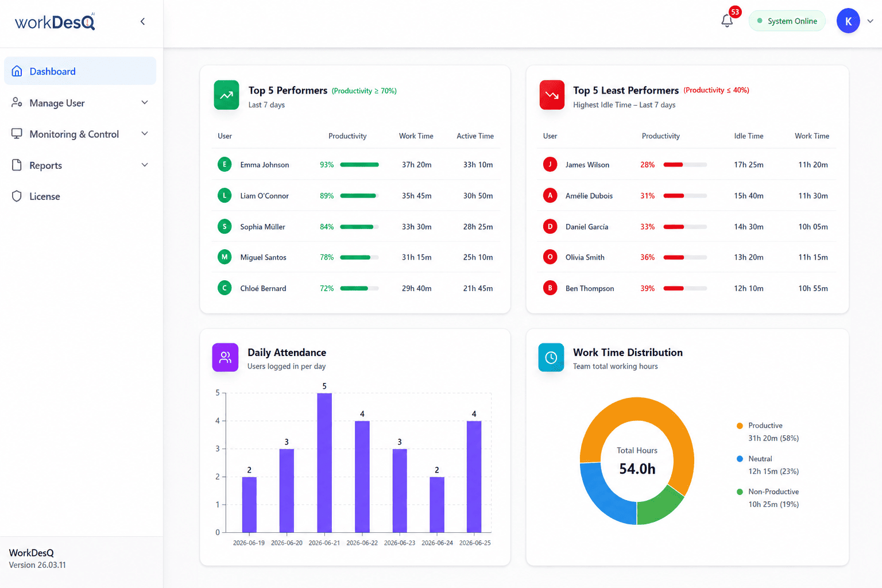The height and width of the screenshot is (588, 882).
Task: Click the 2026-06-21 attendance bar
Action: point(324,463)
